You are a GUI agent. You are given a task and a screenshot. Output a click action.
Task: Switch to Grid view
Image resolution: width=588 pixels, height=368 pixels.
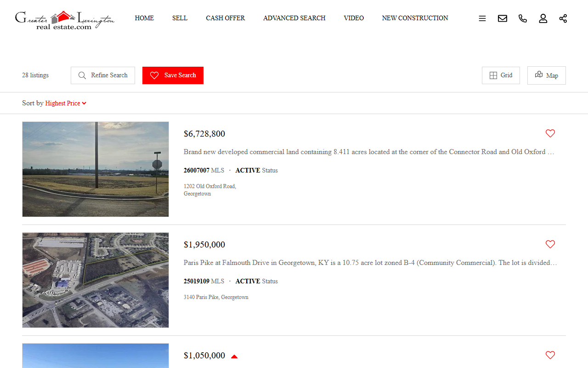tap(501, 75)
